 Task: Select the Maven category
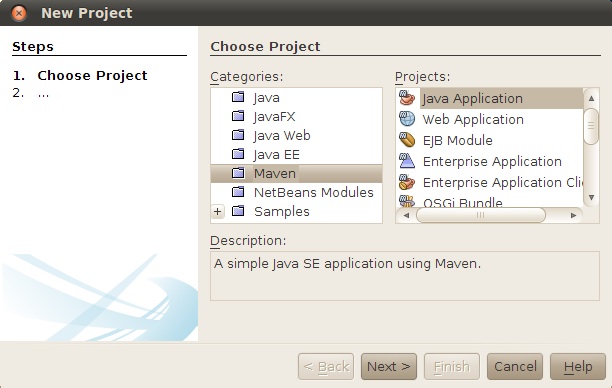(275, 173)
